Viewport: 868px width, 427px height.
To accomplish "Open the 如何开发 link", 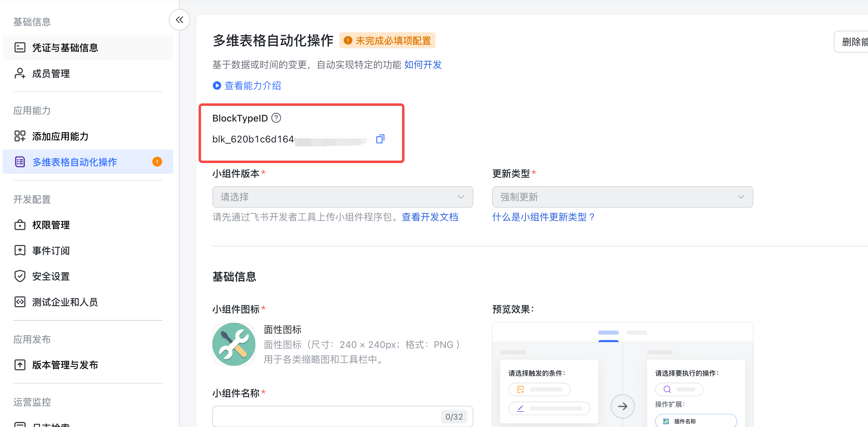I will click(x=423, y=65).
